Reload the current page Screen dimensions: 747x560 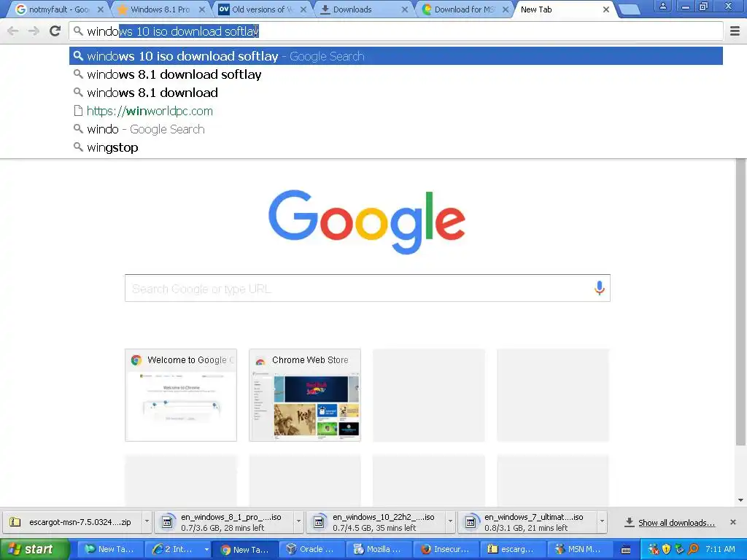[x=55, y=31]
